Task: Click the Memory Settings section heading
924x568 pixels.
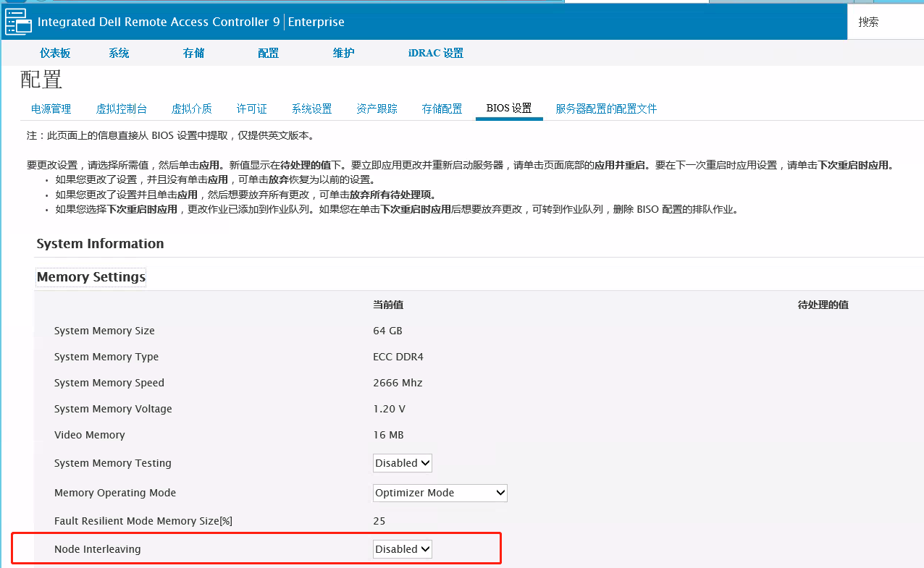Action: [90, 276]
